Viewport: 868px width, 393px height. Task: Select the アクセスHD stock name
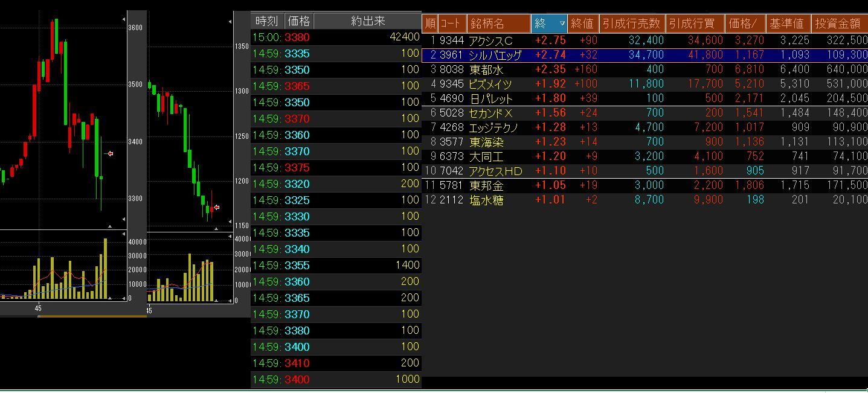pyautogui.click(x=495, y=171)
